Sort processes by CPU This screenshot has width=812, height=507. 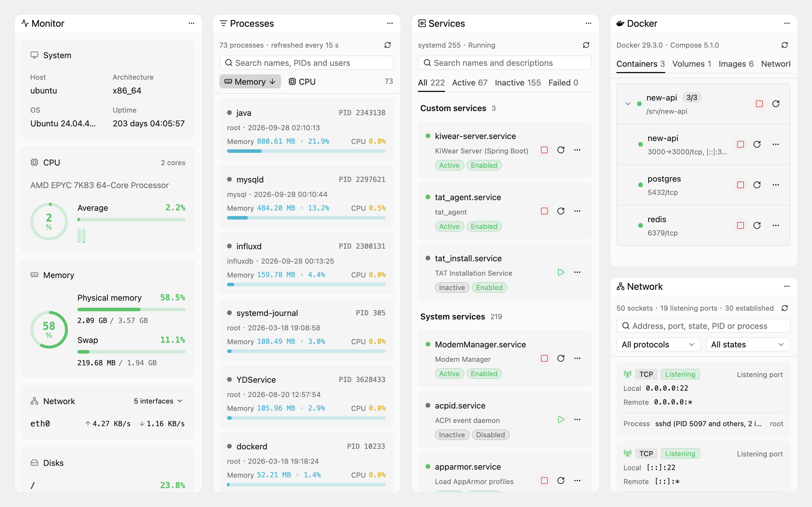click(302, 81)
